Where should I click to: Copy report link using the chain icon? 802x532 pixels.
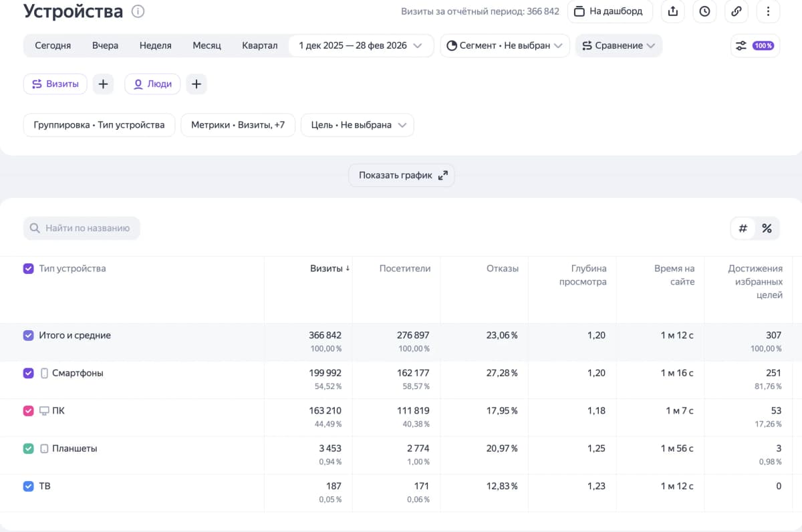pyautogui.click(x=736, y=11)
